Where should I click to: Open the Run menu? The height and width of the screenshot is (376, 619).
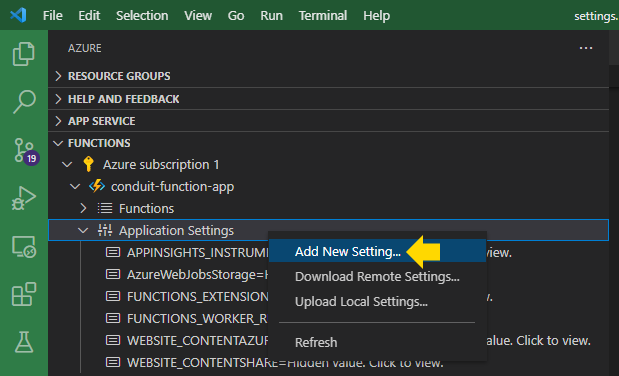pyautogui.click(x=272, y=15)
